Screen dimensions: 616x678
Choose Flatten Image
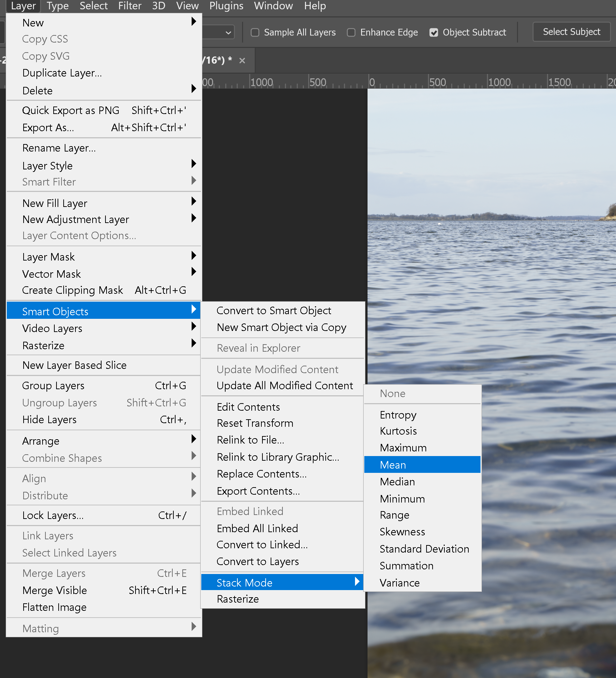(x=54, y=607)
